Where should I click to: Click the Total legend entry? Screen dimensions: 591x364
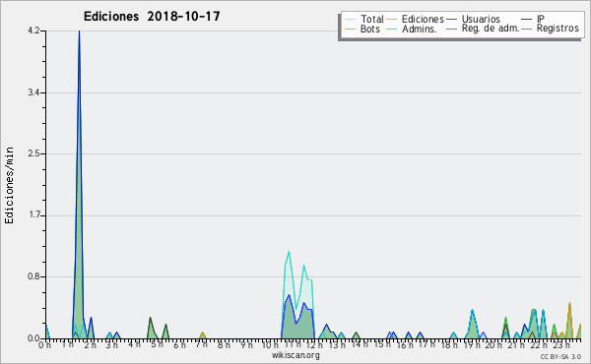click(364, 19)
